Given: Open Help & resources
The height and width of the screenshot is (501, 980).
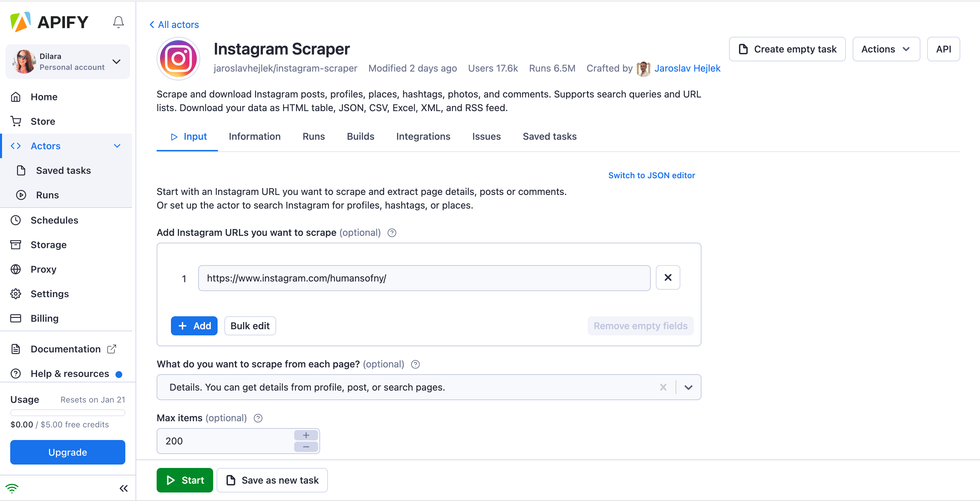Looking at the screenshot, I should pos(69,374).
